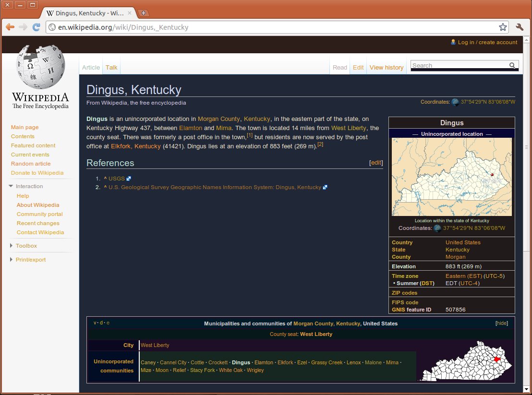
Task: Open the Wrigley community link
Action: tap(255, 370)
